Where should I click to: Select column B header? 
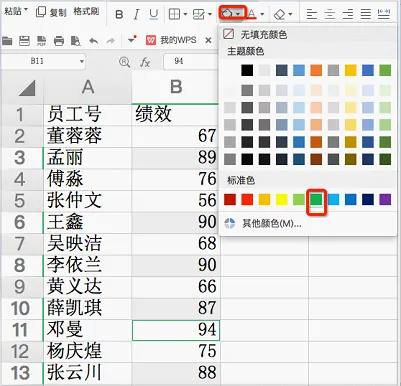coord(176,87)
